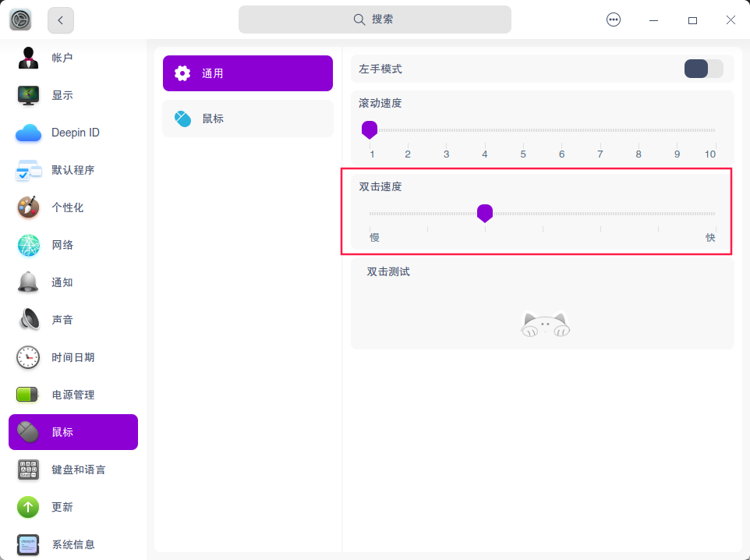Click the 声音 (Sound) speaker icon

pos(29,320)
